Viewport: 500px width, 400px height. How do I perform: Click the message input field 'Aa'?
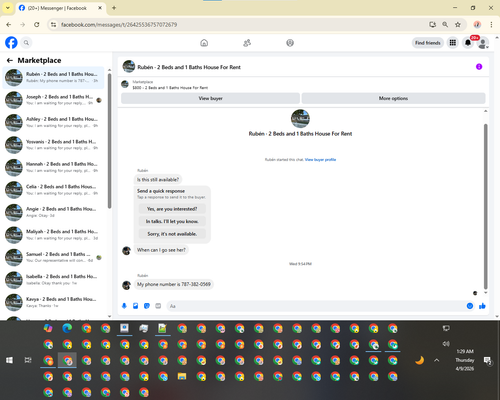click(317, 306)
